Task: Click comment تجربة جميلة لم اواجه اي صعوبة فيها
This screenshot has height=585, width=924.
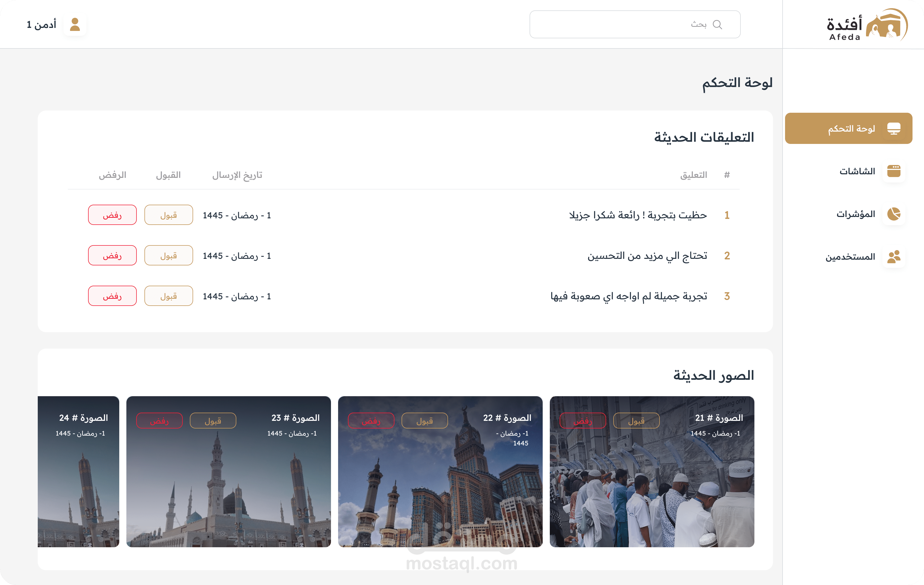Action: 629,296
